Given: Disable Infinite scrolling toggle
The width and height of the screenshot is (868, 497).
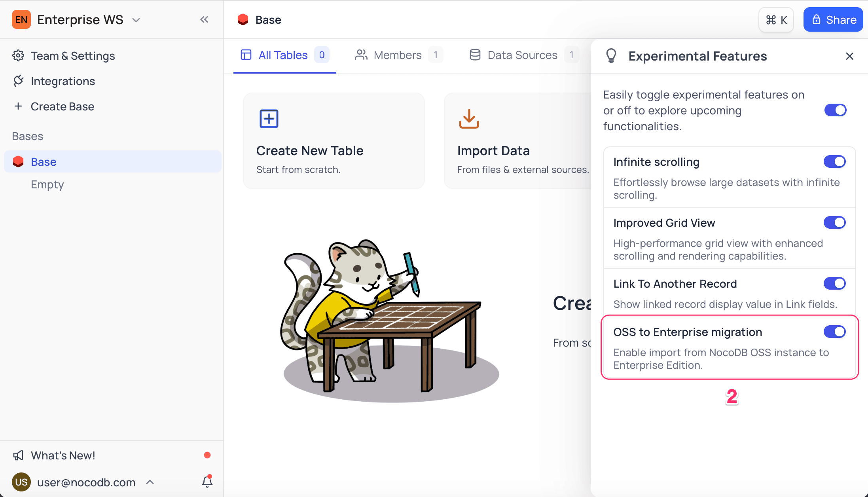Looking at the screenshot, I should click(835, 161).
